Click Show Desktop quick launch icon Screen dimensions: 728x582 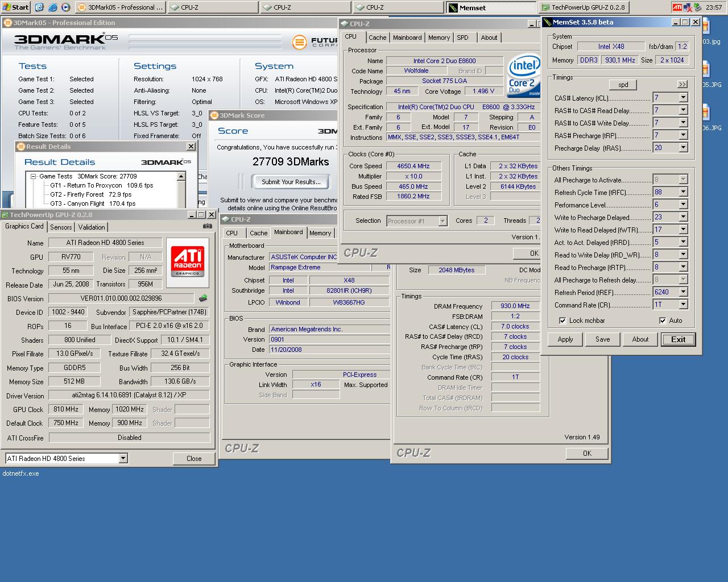(39, 7)
